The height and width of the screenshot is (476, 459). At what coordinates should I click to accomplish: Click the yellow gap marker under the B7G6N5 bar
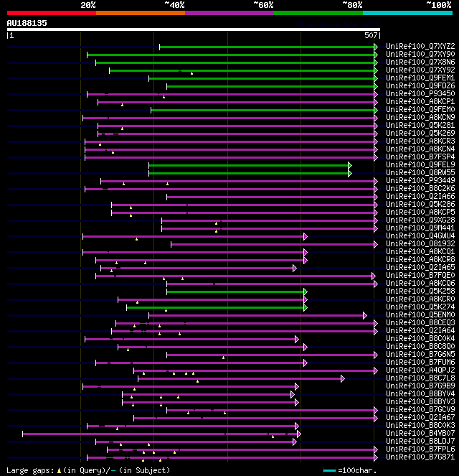(224, 358)
